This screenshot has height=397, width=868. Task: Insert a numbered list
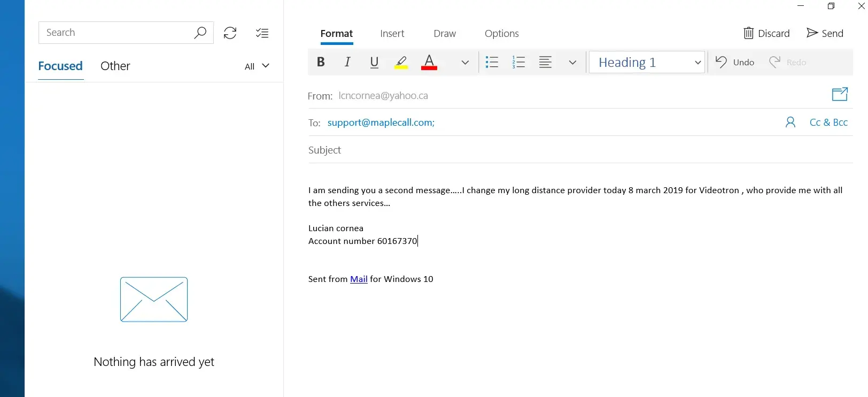coord(518,62)
